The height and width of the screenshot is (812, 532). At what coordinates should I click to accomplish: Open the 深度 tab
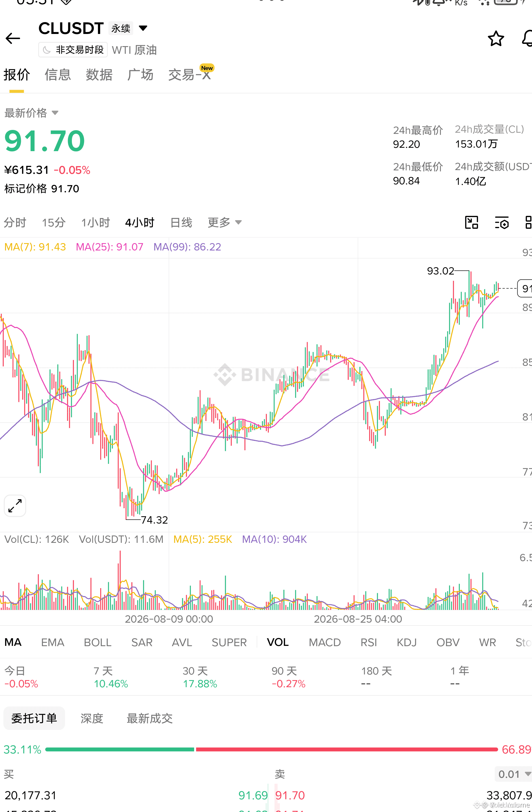92,718
